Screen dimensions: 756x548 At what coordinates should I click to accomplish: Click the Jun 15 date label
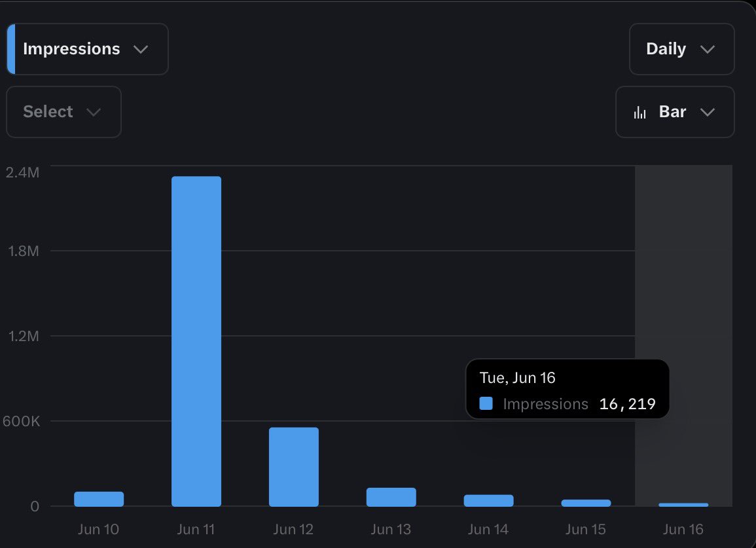point(586,529)
